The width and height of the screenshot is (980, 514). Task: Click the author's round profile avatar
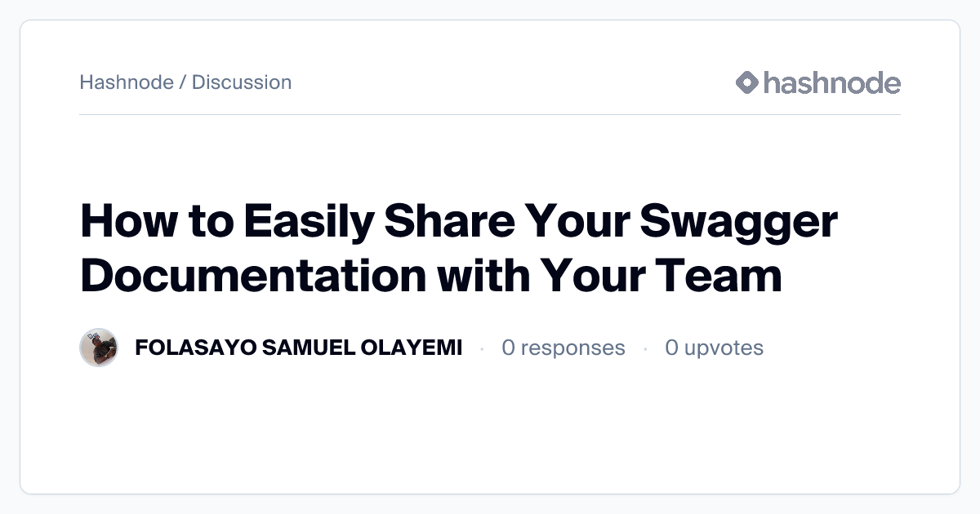click(x=99, y=348)
